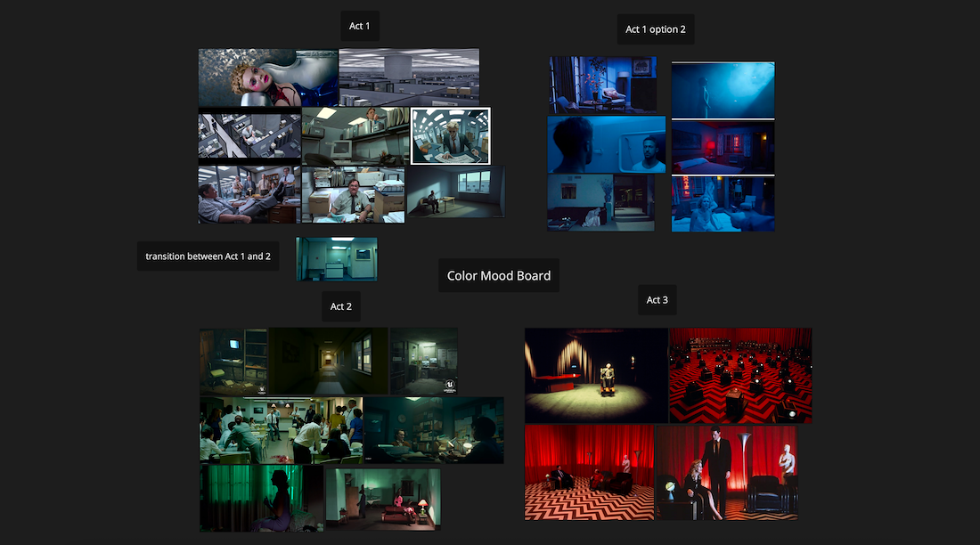Select dark office with glowing monitor image
Viewport: 980px width, 545px height.
coord(233,362)
